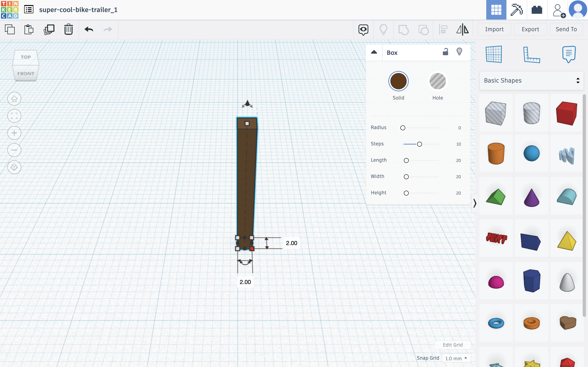Click the Duplicate and repeat icon
The width and height of the screenshot is (588, 367).
coord(49,30)
